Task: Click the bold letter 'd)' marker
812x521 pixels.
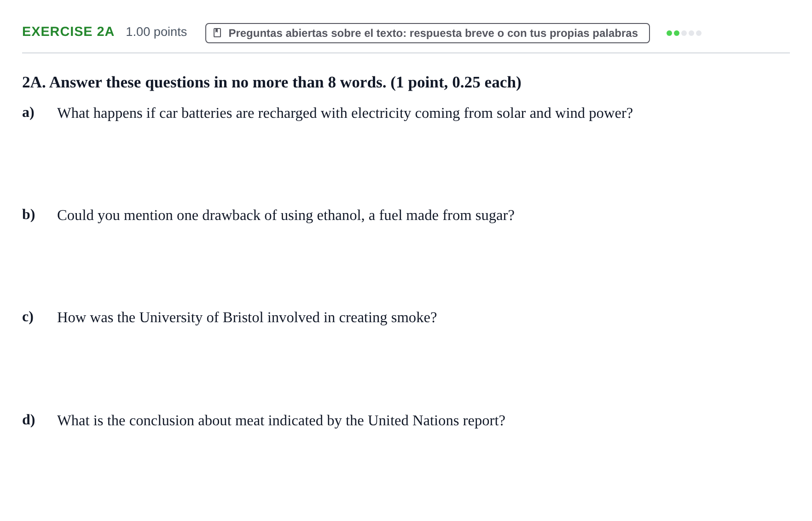Action: 29,420
